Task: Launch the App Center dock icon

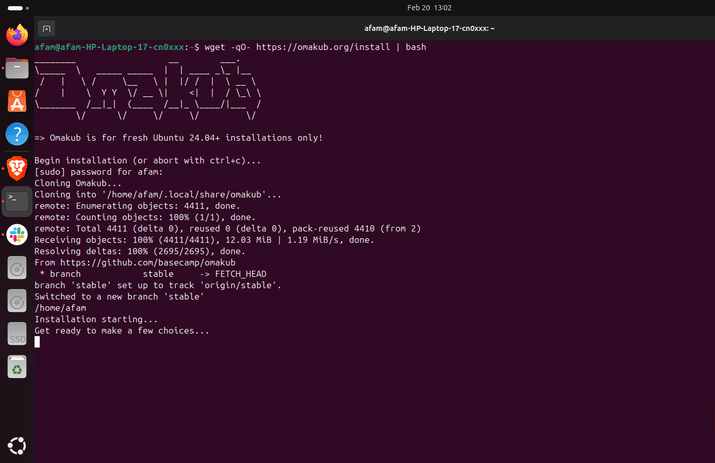Action: (17, 101)
